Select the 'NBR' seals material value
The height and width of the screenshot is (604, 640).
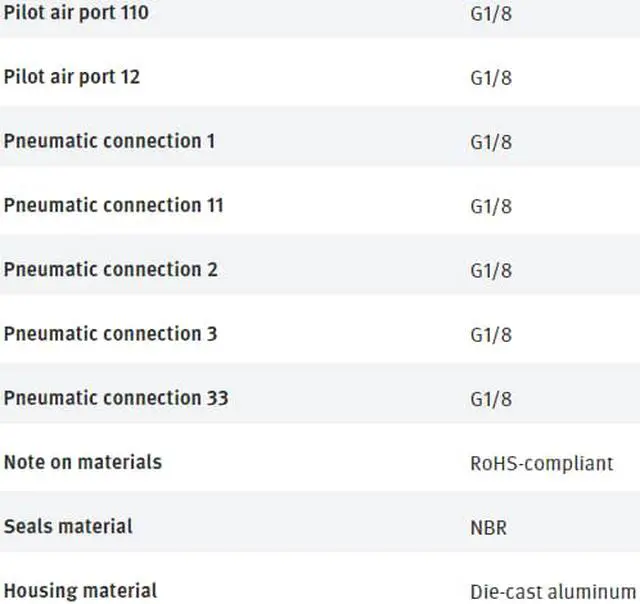pyautogui.click(x=488, y=527)
